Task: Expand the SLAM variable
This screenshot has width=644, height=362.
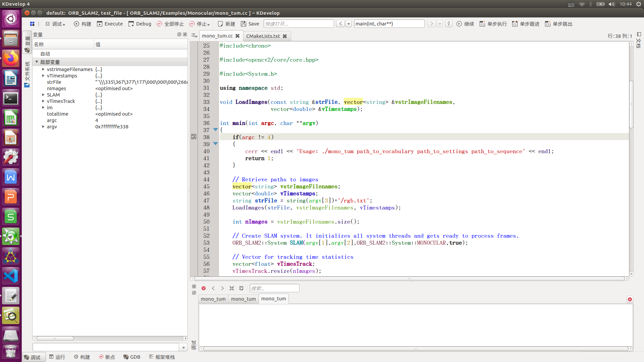Action: 43,95
